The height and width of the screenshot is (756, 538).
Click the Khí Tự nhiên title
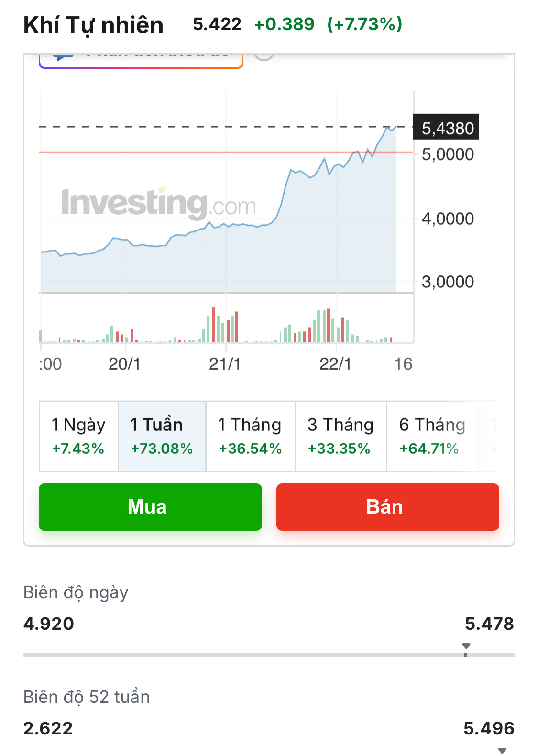93,25
